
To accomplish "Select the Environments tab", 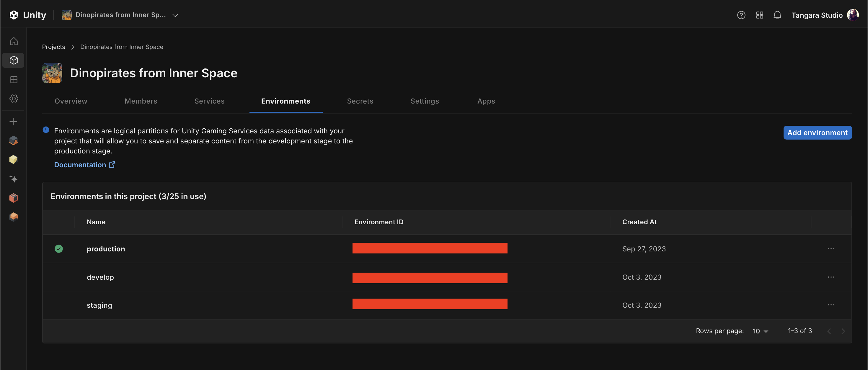I will pos(286,101).
